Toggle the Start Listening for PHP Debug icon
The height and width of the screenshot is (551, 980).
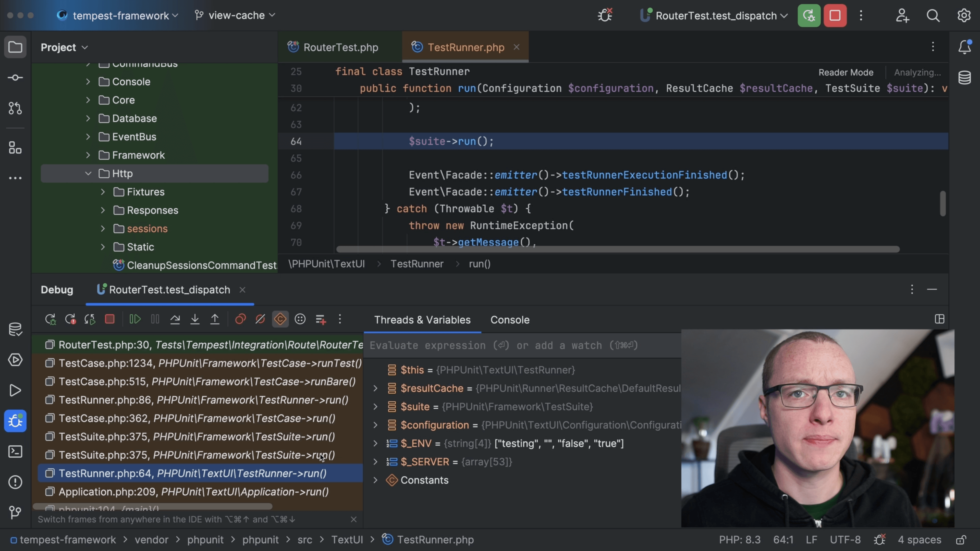[605, 16]
